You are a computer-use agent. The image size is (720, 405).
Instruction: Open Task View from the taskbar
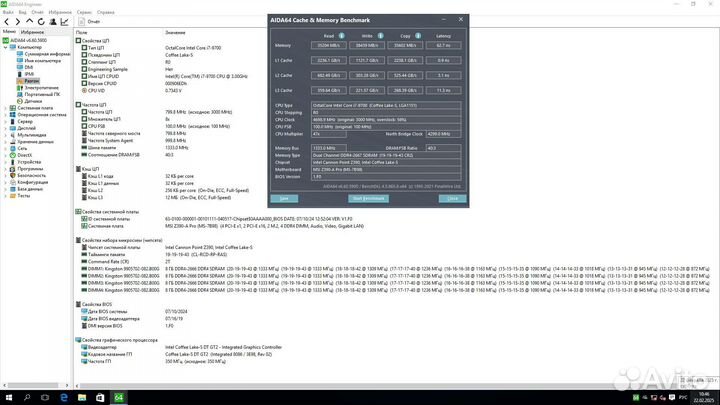45,398
